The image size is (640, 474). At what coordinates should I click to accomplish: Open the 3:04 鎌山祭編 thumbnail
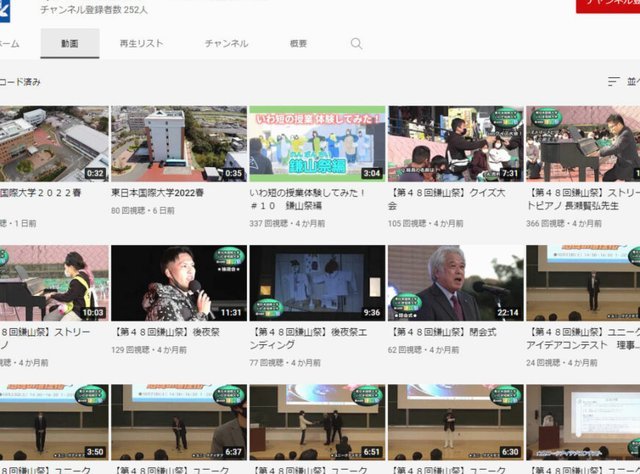point(317,144)
